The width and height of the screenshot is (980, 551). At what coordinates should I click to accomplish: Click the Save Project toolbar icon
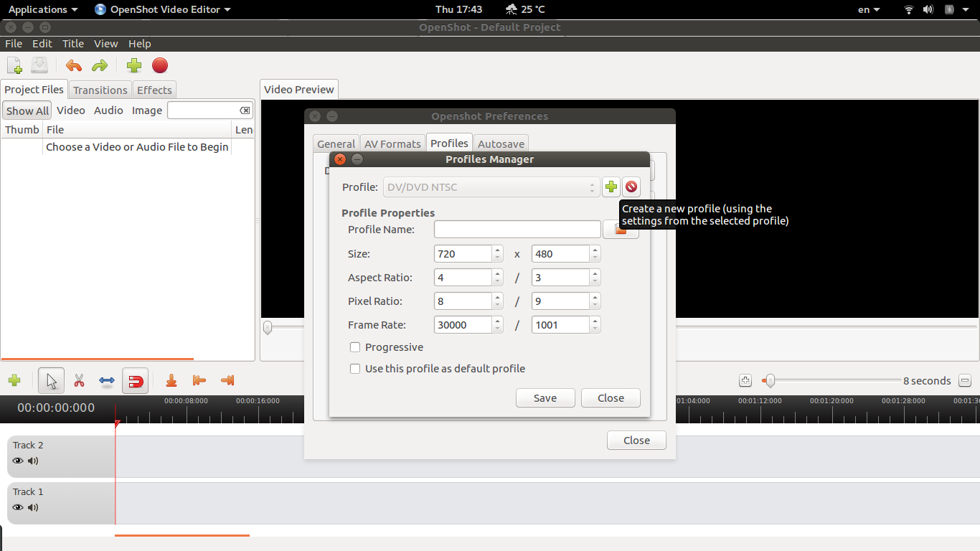click(x=39, y=66)
